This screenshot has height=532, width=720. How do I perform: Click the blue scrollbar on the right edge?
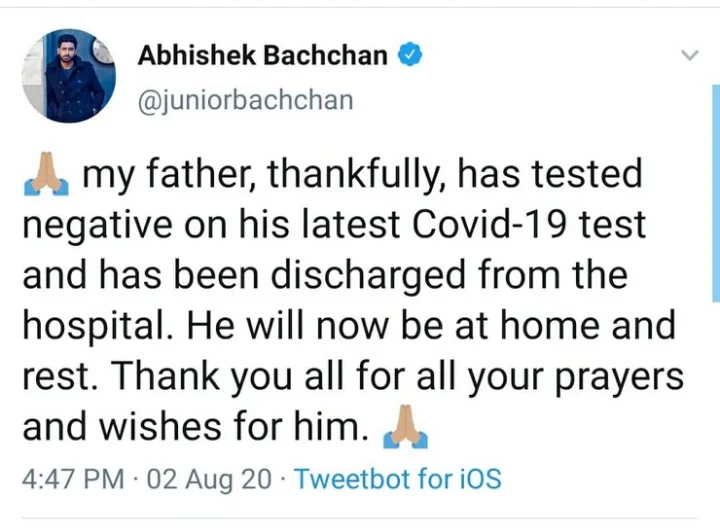716,193
